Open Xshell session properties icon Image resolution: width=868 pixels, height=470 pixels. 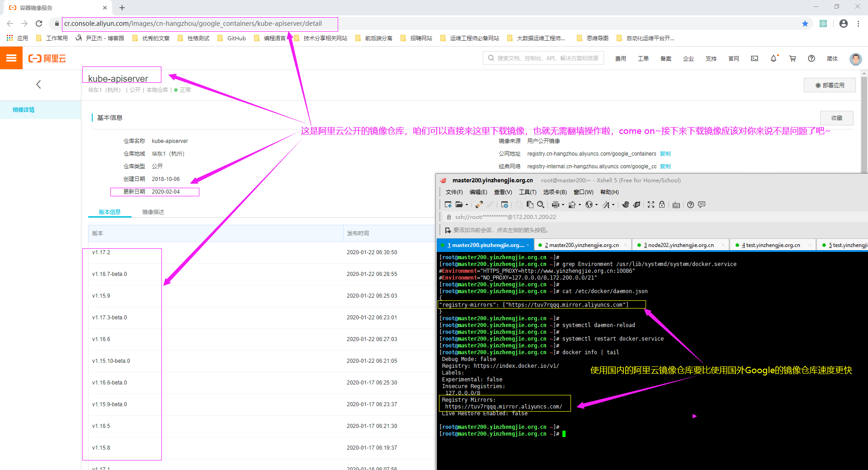(505, 204)
